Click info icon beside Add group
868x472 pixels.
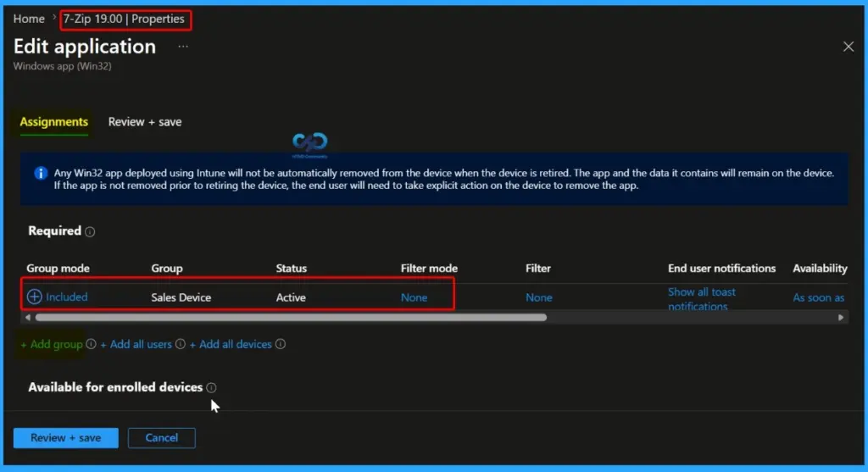[91, 344]
